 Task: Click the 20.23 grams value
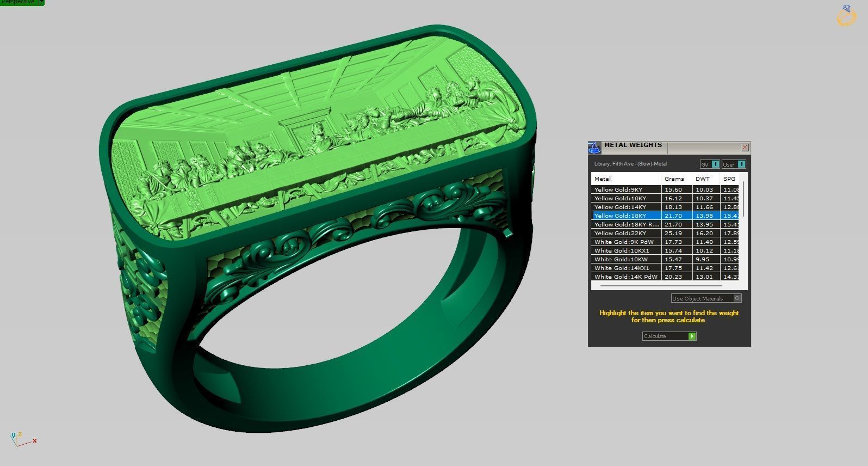[x=673, y=277]
